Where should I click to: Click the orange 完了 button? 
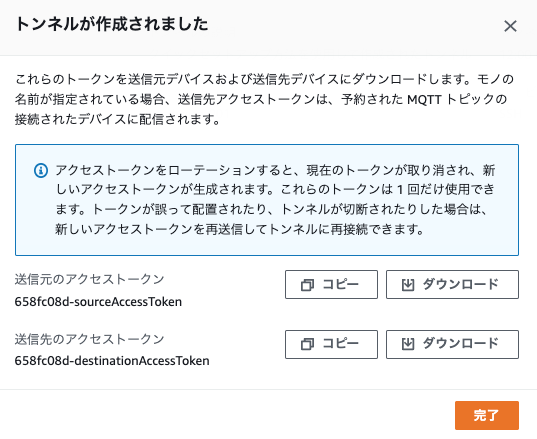(x=487, y=415)
